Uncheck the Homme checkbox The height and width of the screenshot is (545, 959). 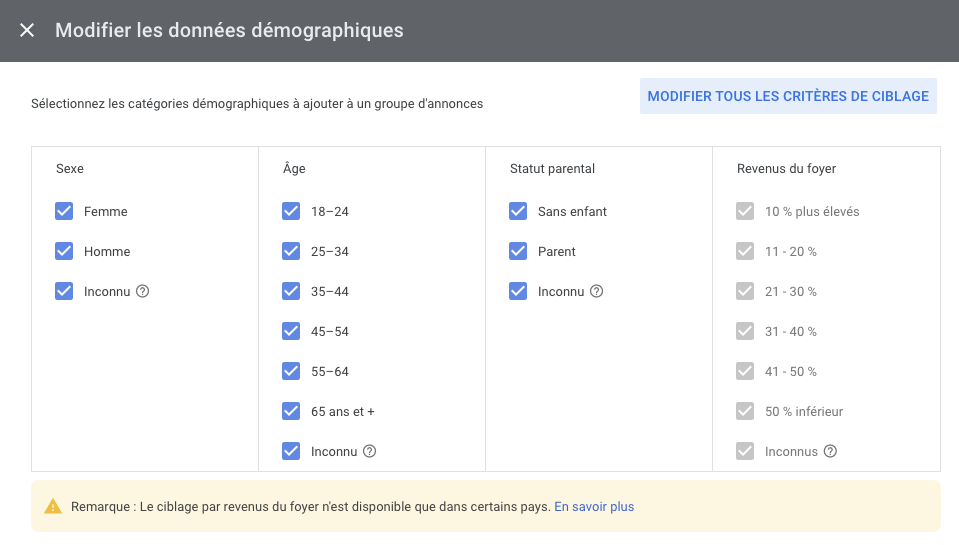click(64, 251)
